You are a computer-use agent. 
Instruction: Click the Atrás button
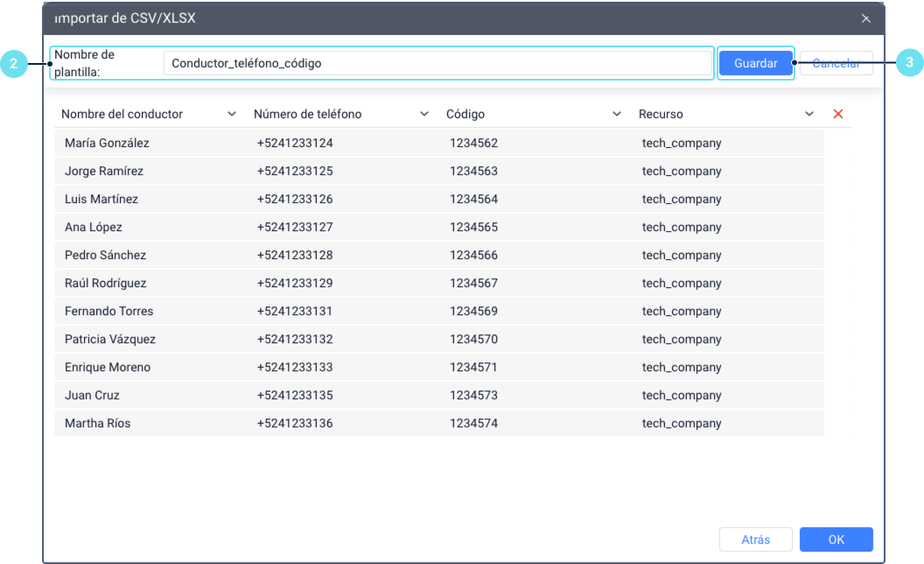click(x=755, y=539)
